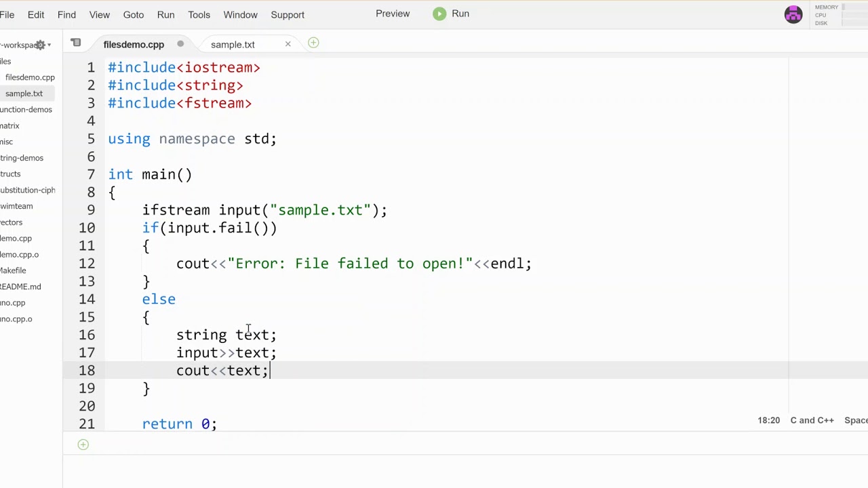Expand the workspace dropdown arrow

[x=49, y=45]
